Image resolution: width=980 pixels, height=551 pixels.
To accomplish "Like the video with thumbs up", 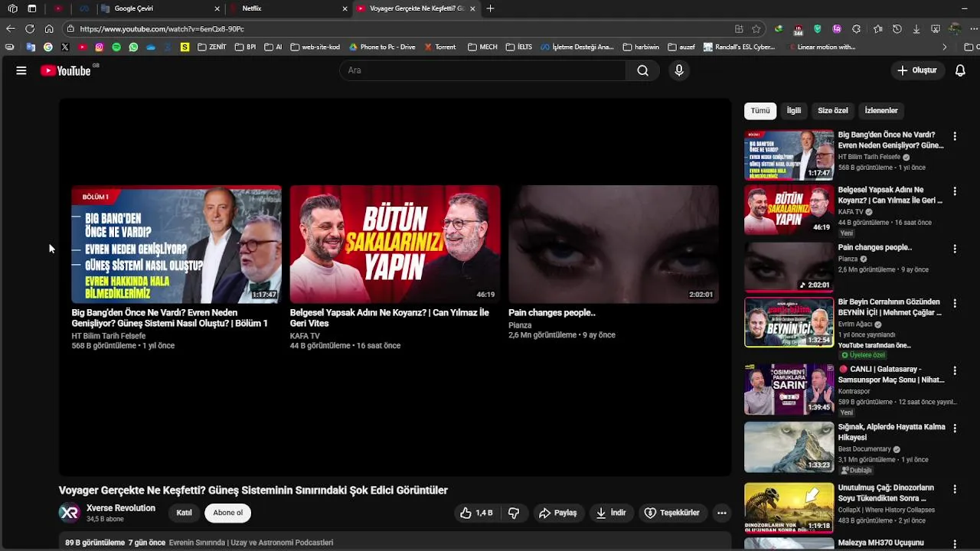I will [475, 513].
